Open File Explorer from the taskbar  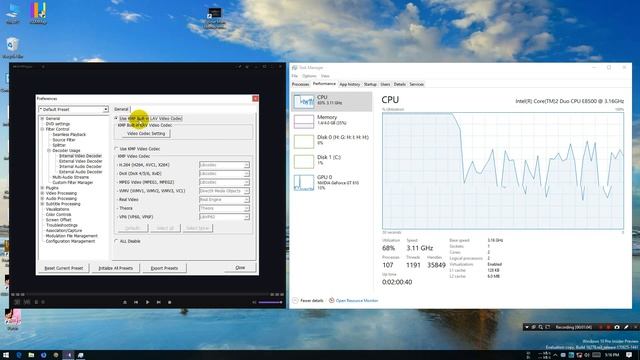coord(31,355)
